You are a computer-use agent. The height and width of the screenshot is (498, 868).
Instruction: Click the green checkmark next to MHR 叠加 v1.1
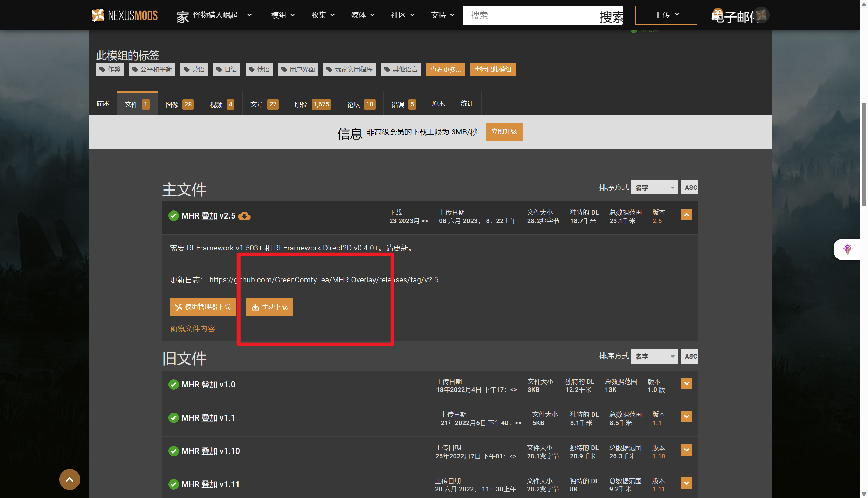coord(173,418)
